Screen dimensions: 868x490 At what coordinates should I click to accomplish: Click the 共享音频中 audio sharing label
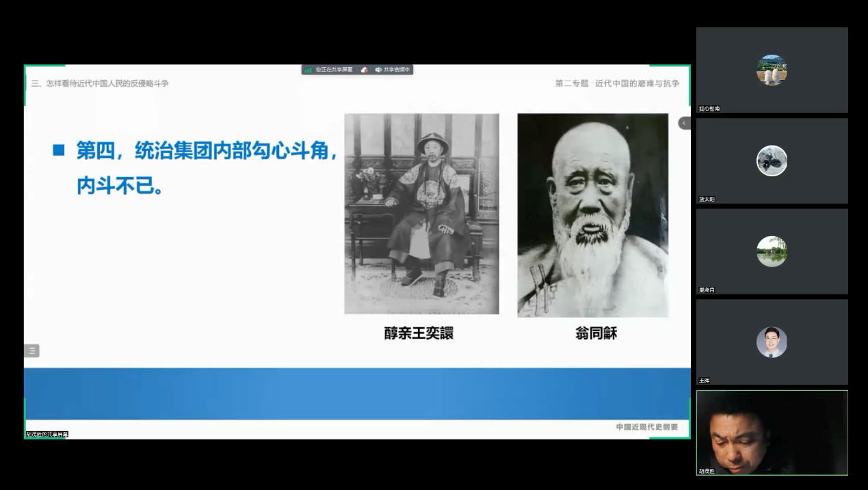point(397,70)
